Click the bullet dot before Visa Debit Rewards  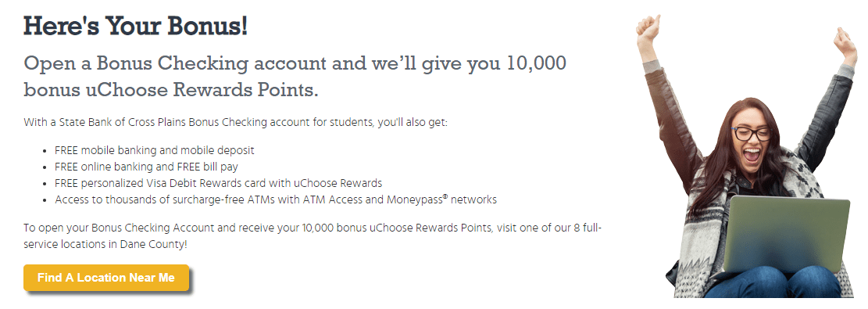[x=45, y=184]
